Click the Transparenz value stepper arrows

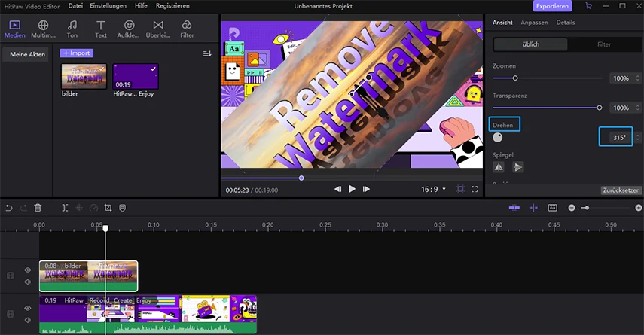click(x=637, y=108)
